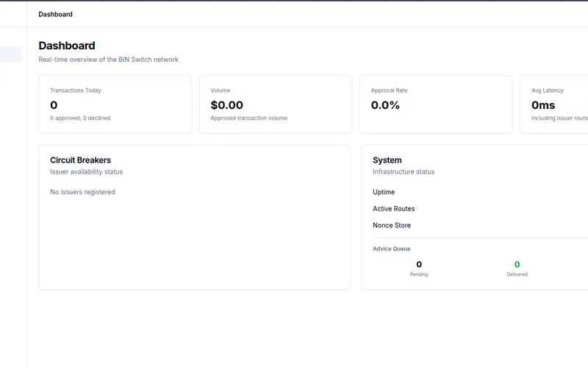
Task: Open the Volume card showing $0.00
Action: click(x=276, y=105)
